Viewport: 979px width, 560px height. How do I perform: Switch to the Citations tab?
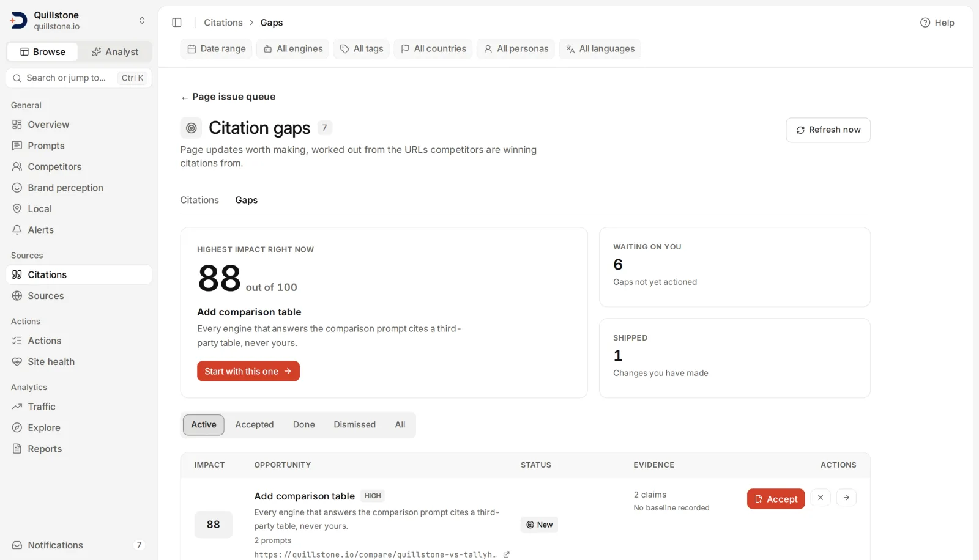click(199, 200)
